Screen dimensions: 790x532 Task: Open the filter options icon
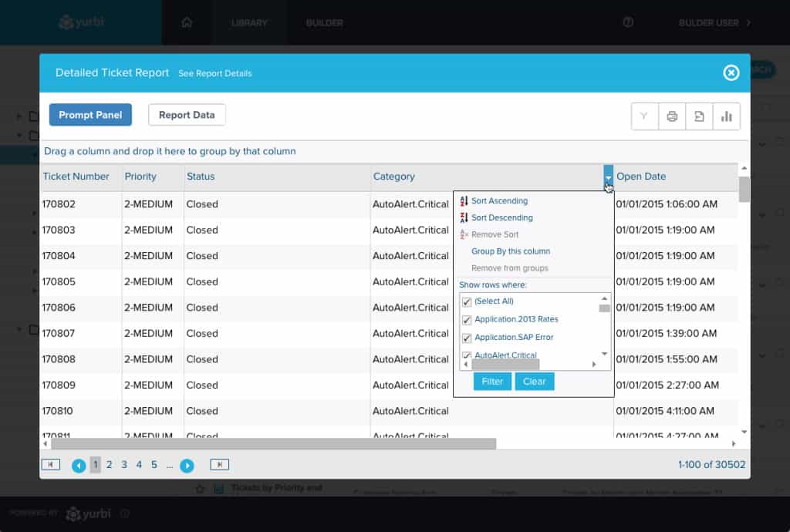(x=644, y=116)
